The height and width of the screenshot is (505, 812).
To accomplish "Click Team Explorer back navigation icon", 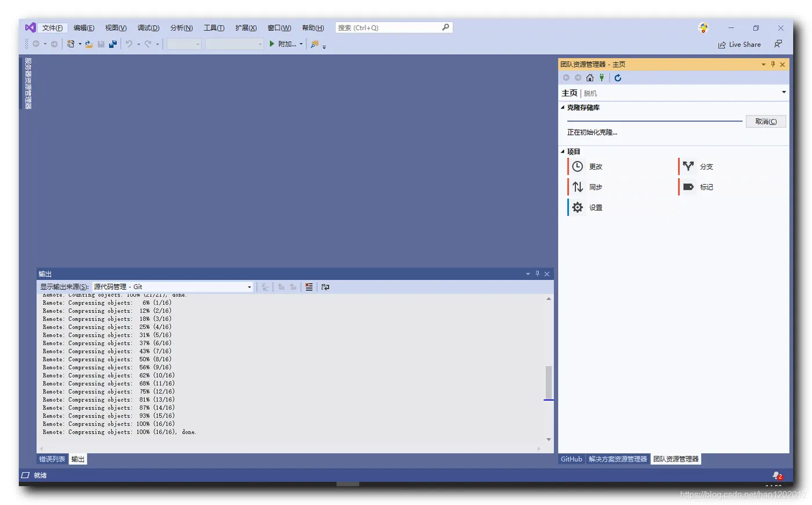I will point(566,78).
